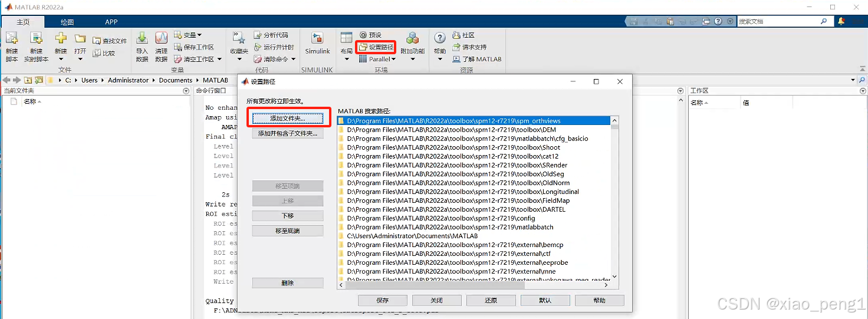Screen dimensions: 868x319
Task: Click the notification bell icon
Action: 841,21
